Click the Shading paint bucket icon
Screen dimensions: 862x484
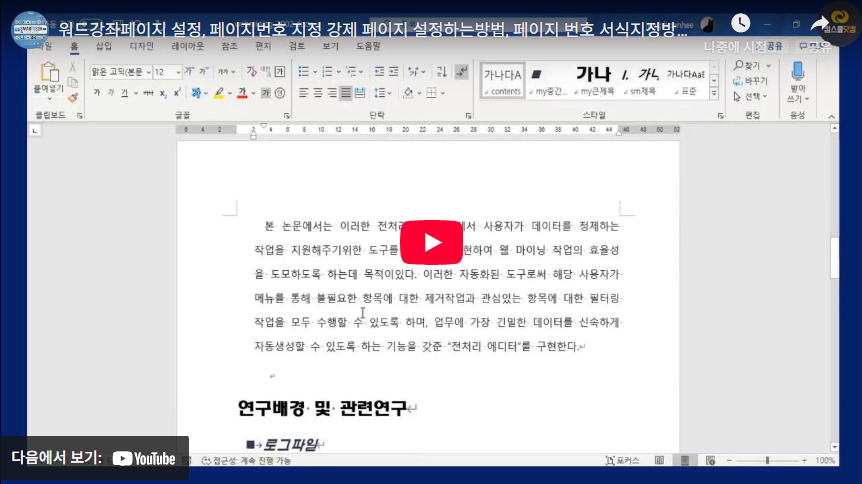coord(408,93)
